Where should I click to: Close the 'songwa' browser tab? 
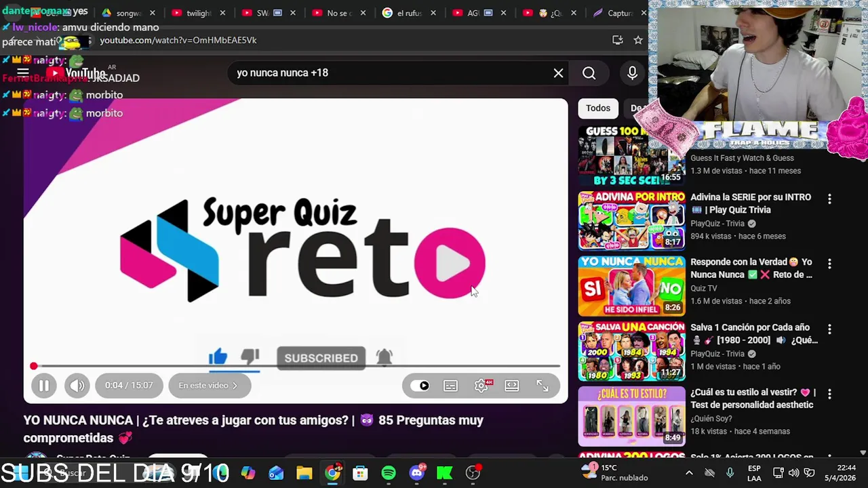coord(152,13)
